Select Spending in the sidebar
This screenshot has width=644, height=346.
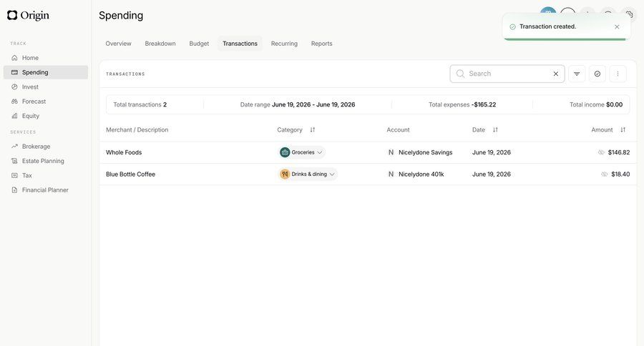click(x=46, y=72)
